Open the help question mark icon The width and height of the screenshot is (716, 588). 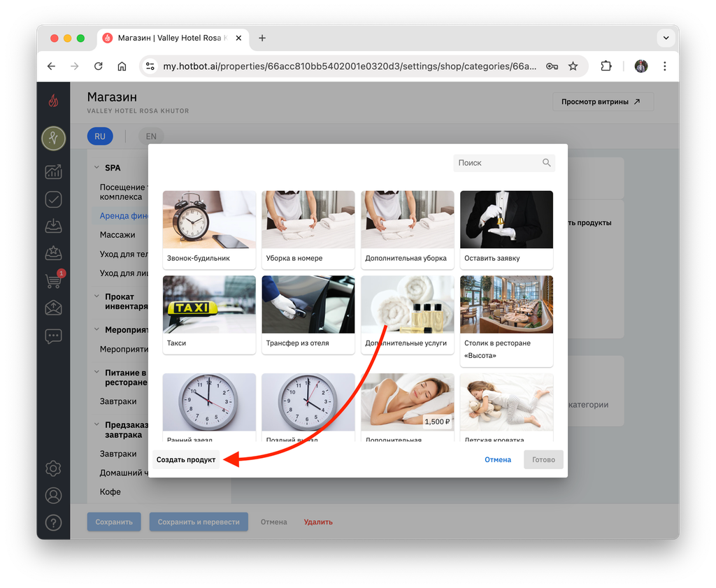click(53, 523)
